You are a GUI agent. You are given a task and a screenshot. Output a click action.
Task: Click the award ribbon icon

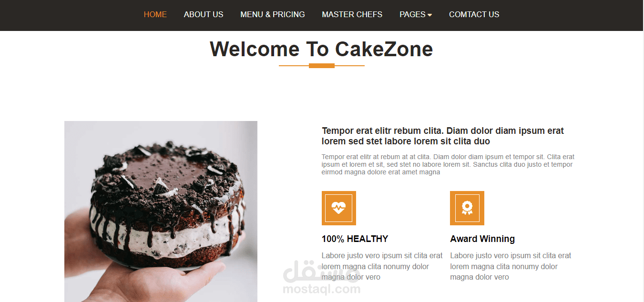point(467,208)
